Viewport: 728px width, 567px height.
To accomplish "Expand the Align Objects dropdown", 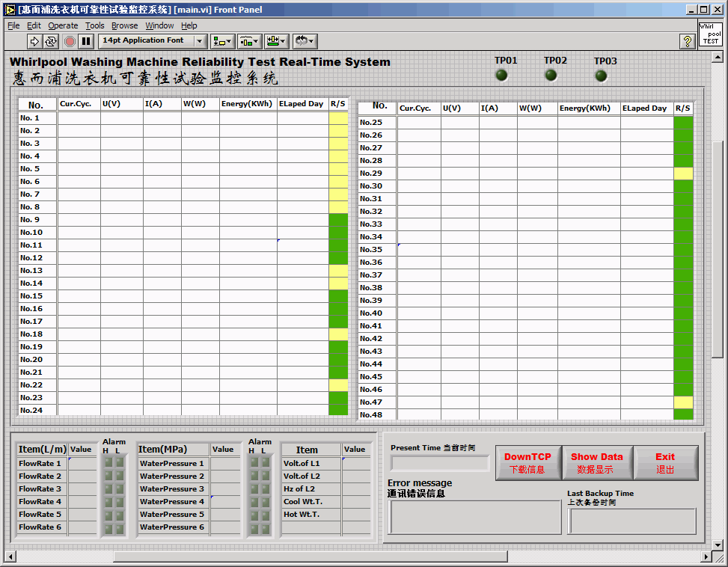I will pyautogui.click(x=223, y=41).
